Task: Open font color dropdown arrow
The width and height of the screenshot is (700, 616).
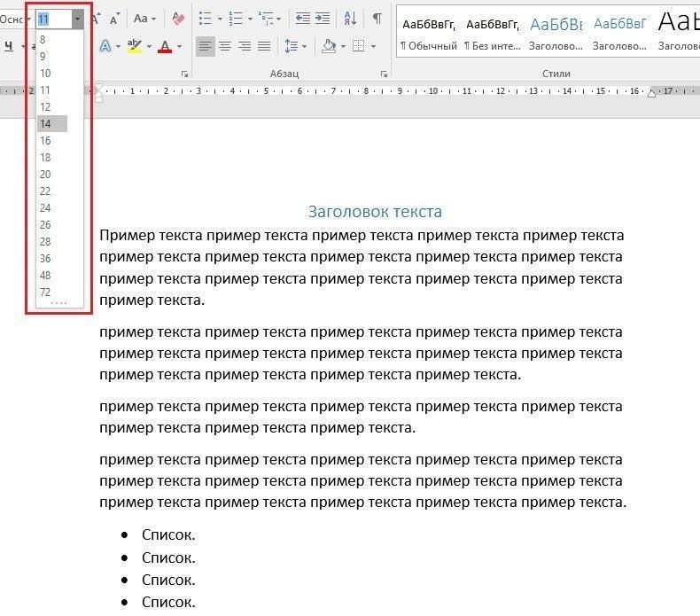Action: tap(180, 46)
